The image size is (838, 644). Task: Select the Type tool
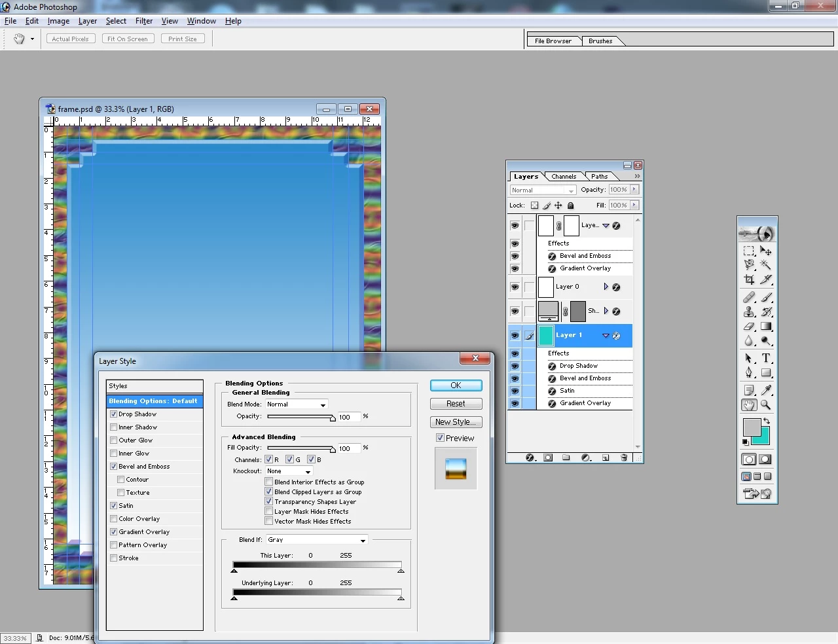(x=766, y=358)
